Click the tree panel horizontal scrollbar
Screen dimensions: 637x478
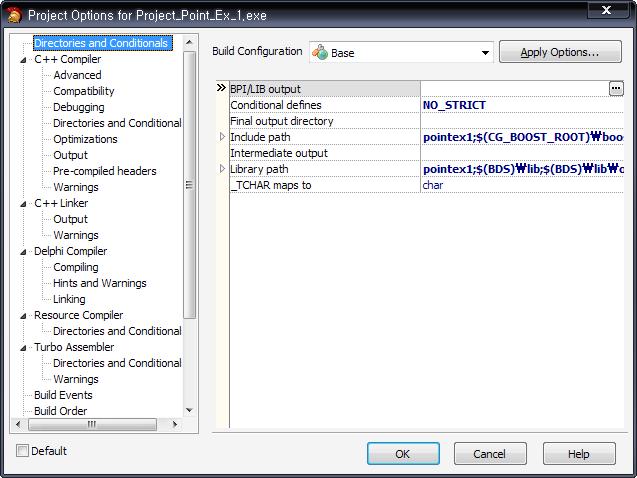pos(92,424)
